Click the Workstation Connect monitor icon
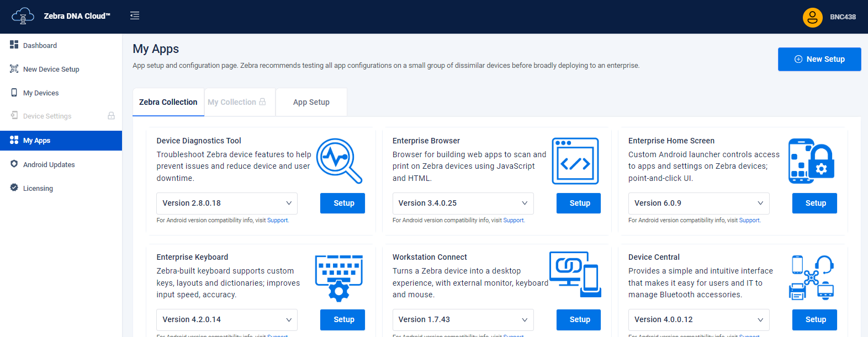868x337 pixels. tap(575, 274)
